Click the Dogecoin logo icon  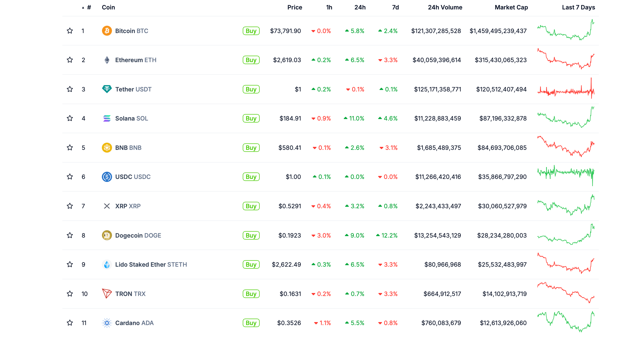107,235
